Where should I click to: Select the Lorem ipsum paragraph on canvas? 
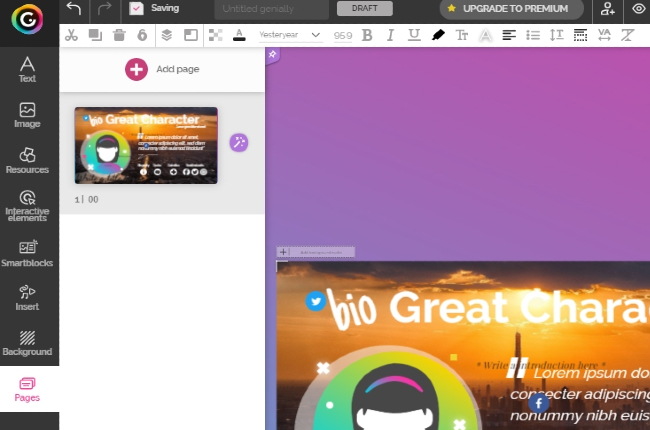[x=580, y=394]
